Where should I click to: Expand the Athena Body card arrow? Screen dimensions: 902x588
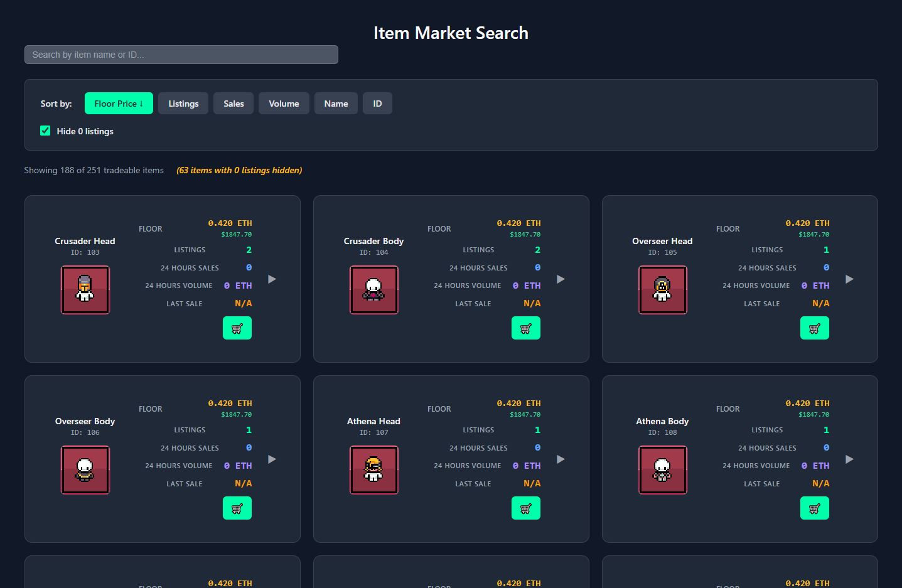[x=849, y=459]
